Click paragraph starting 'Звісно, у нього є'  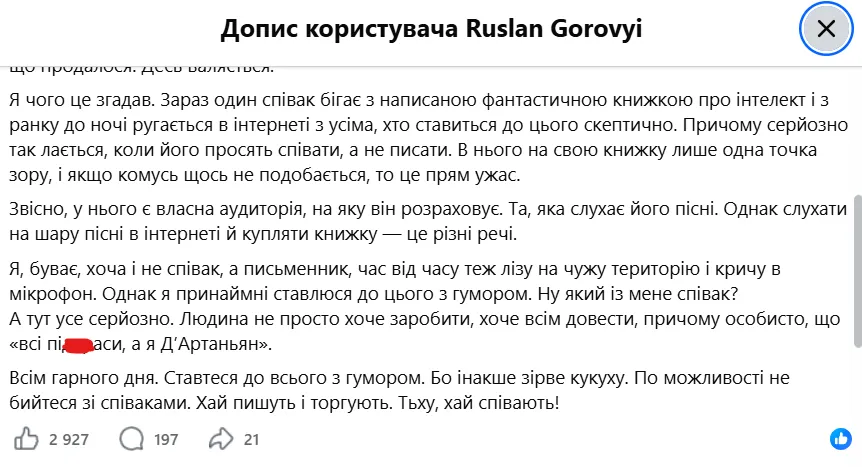pos(428,222)
